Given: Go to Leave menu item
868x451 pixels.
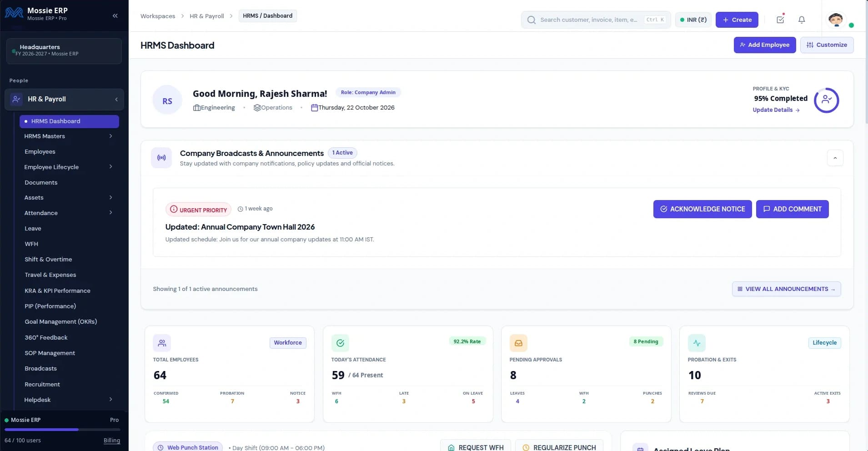Looking at the screenshot, I should click(x=33, y=228).
